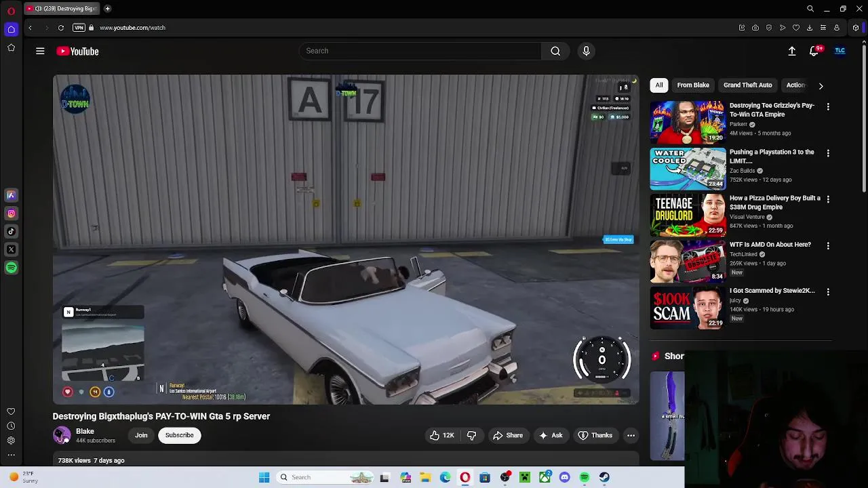868x488 pixels.
Task: Open the video's more actions ellipsis
Action: (x=631, y=435)
